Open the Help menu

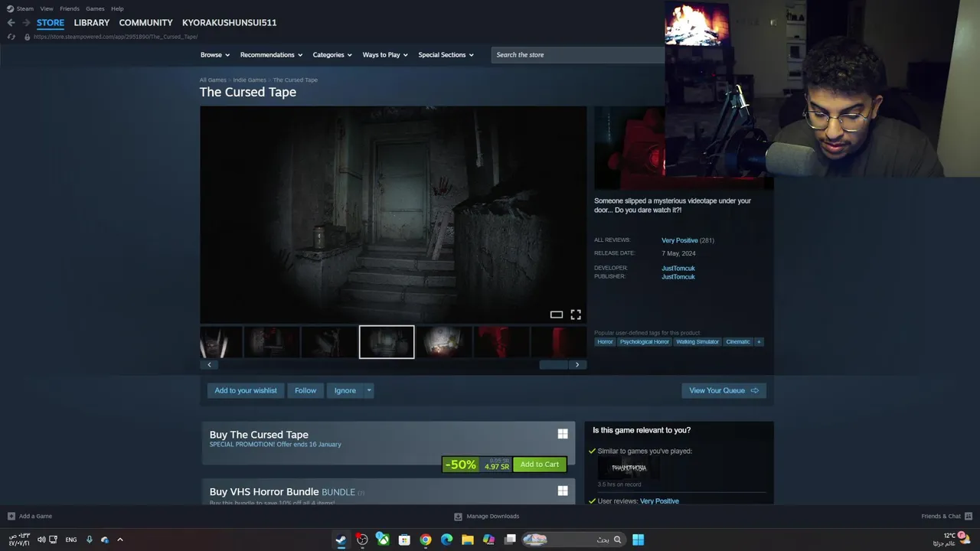coord(117,8)
